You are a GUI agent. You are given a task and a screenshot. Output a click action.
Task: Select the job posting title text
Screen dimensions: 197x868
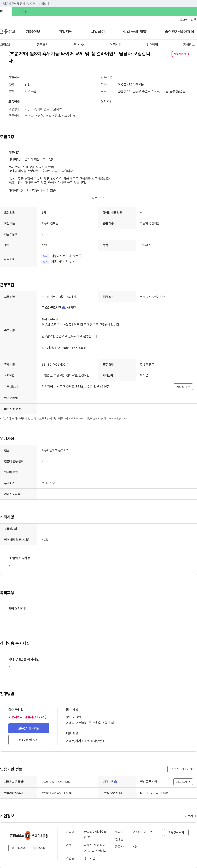point(79,57)
